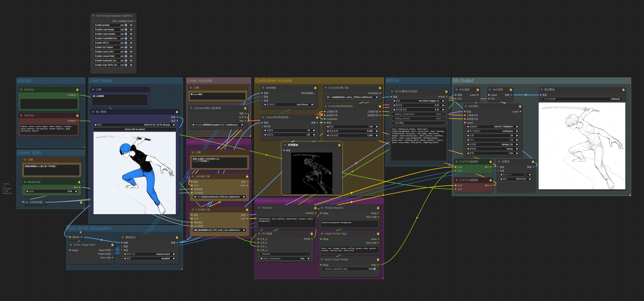Click 文件名前綴 field with i2i/lineart
Viewport: 644px width, 301px height.
coord(582,99)
